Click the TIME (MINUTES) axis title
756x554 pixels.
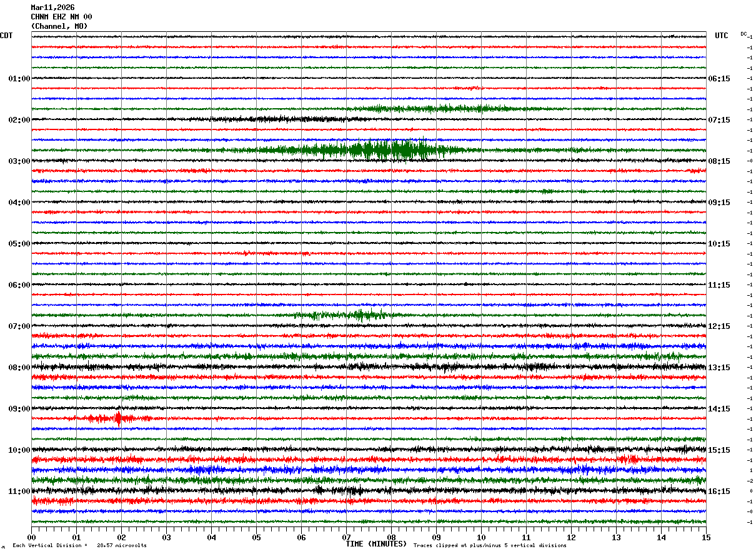[x=376, y=544]
